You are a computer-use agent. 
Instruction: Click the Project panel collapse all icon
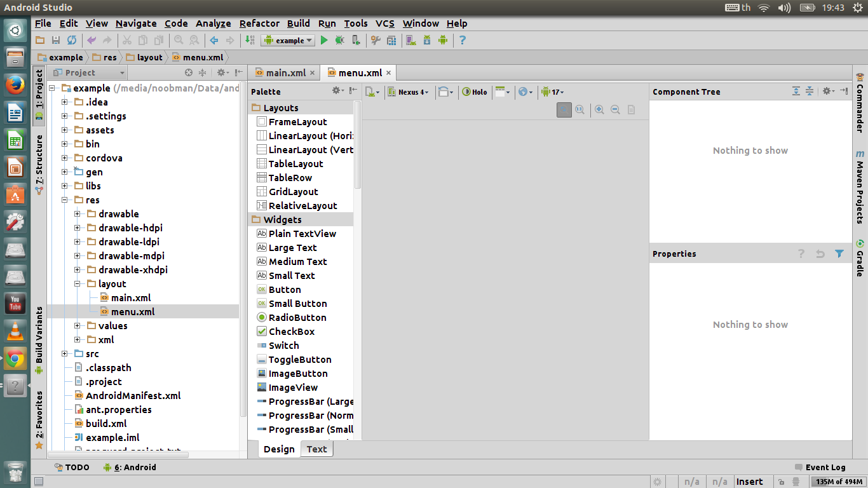click(x=202, y=72)
